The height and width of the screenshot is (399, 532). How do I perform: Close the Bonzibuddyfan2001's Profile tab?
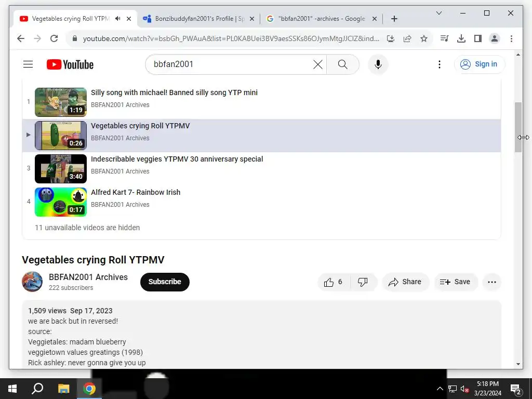252,19
